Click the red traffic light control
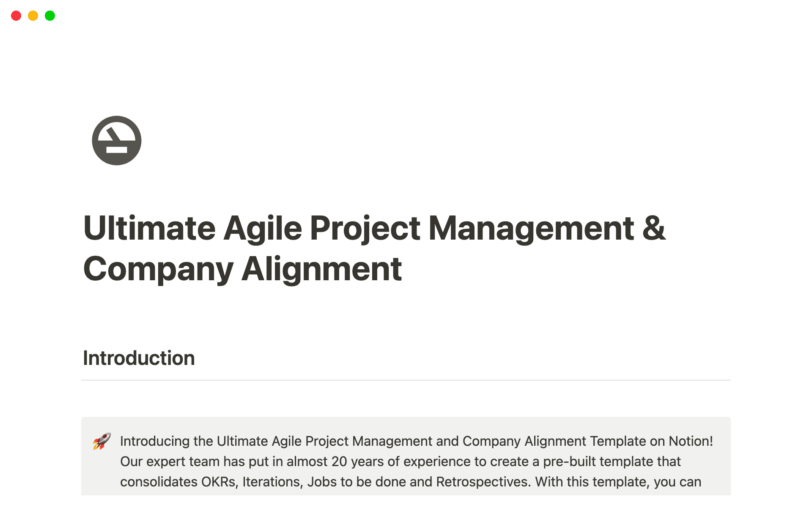Image resolution: width=812 pixels, height=508 pixels. [16, 16]
